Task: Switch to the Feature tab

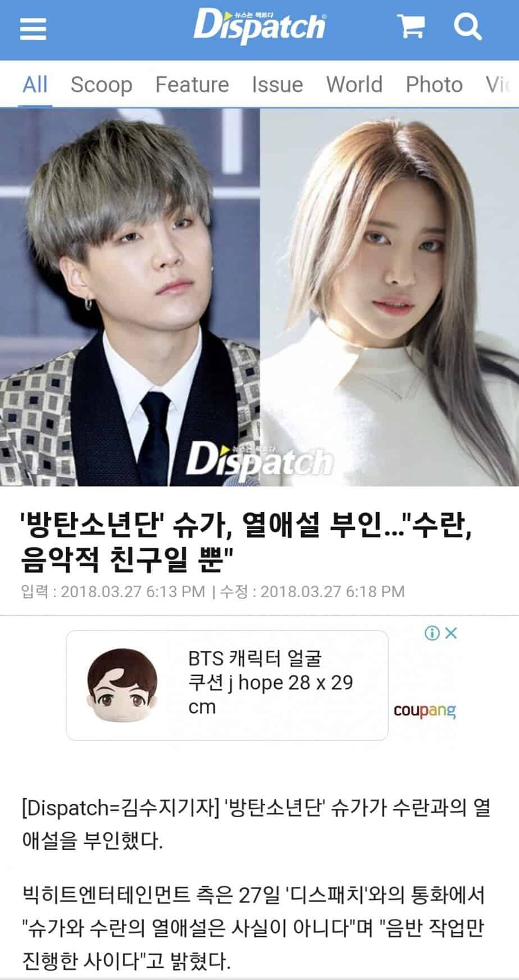Action: pyautogui.click(x=192, y=85)
